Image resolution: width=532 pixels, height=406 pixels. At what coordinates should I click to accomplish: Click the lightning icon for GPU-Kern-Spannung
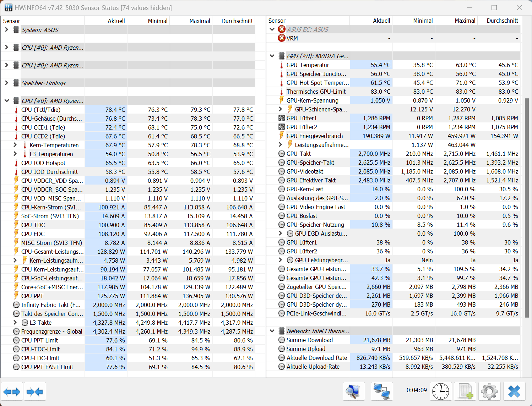click(x=282, y=100)
